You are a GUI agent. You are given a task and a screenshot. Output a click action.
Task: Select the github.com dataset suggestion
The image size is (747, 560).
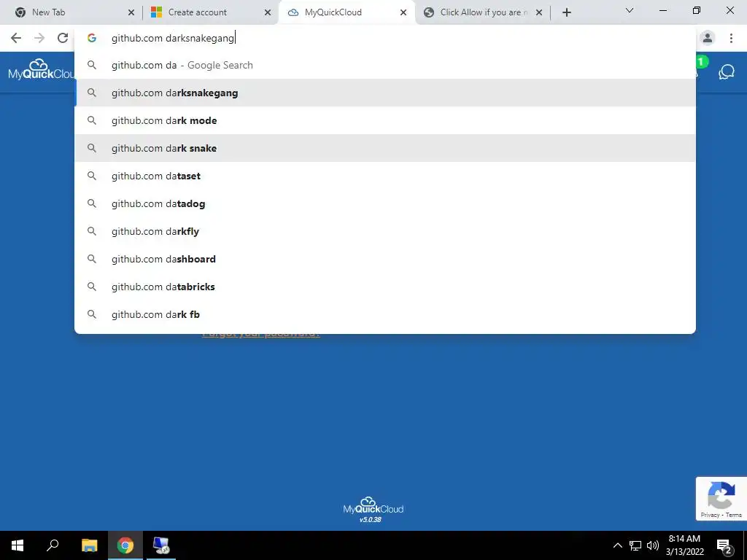coord(385,176)
